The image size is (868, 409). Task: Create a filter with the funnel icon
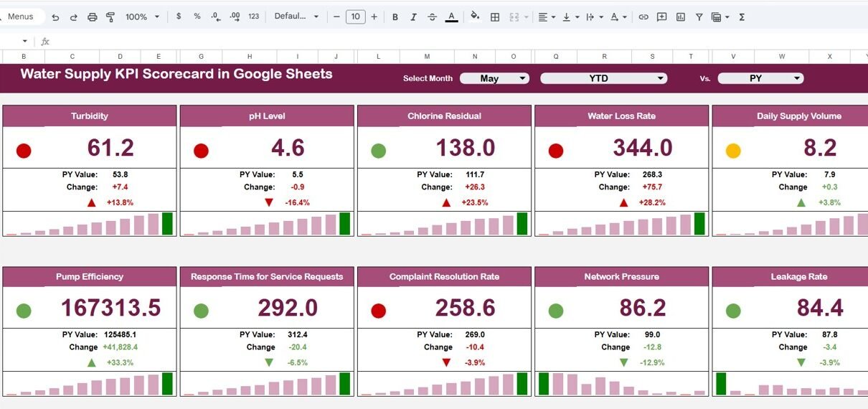coord(699,17)
